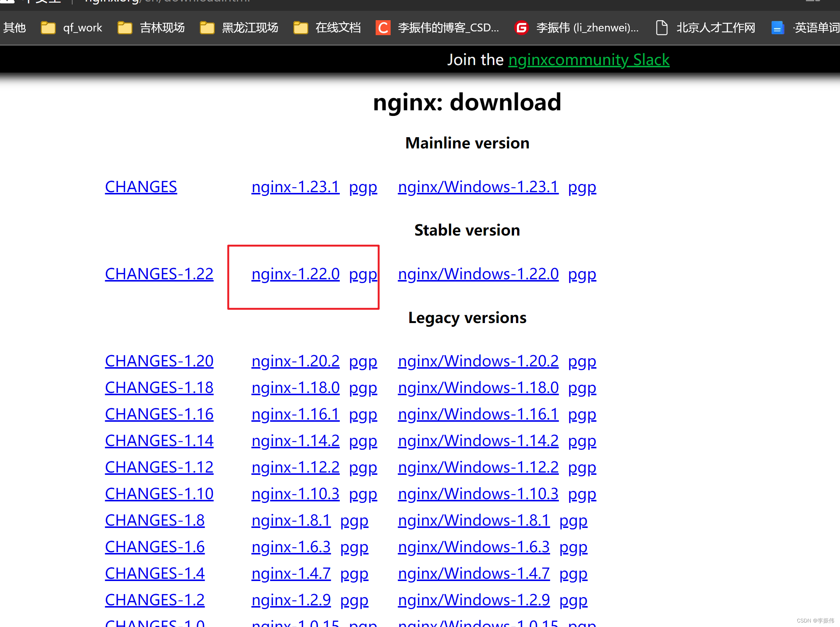Open pgp signature for nginx/Windows-1.2.9

pyautogui.click(x=574, y=601)
